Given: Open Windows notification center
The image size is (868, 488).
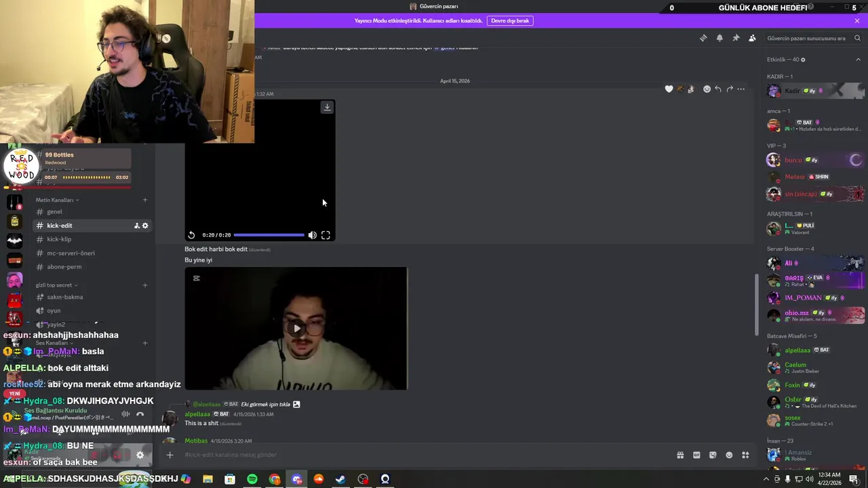Looking at the screenshot, I should tap(854, 479).
